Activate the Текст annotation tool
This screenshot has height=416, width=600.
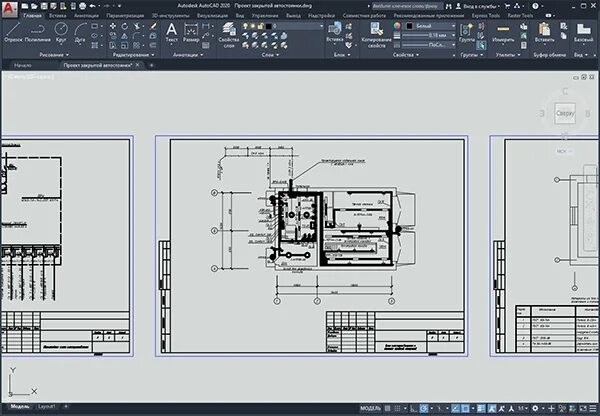171,32
